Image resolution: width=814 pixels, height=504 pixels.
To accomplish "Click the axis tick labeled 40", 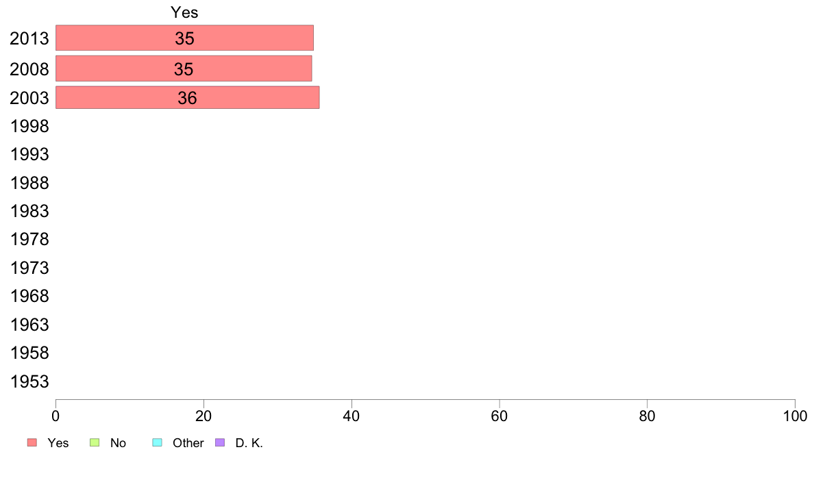I will pos(351,416).
